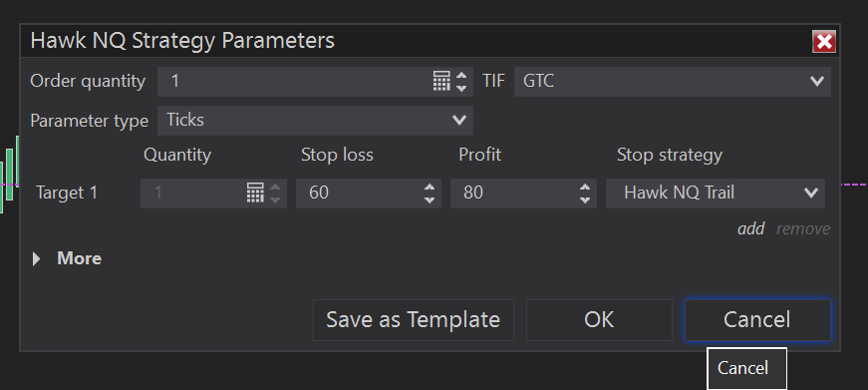
Task: Open the Order quantity calculator icon
Action: click(441, 82)
